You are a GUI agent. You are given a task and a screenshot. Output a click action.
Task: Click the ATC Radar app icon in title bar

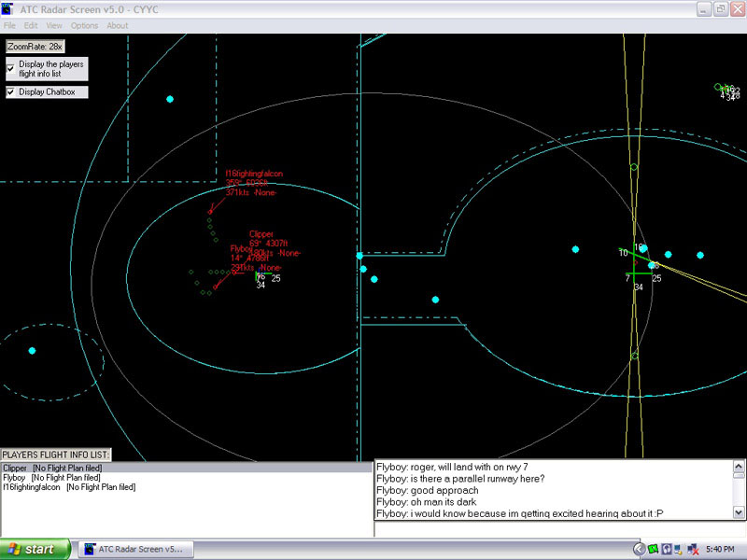click(x=10, y=9)
